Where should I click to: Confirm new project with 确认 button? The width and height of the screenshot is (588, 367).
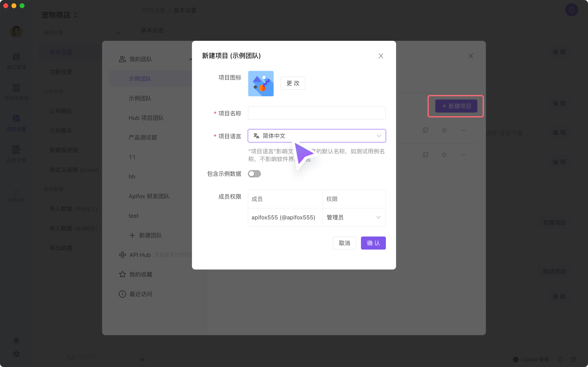[373, 243]
